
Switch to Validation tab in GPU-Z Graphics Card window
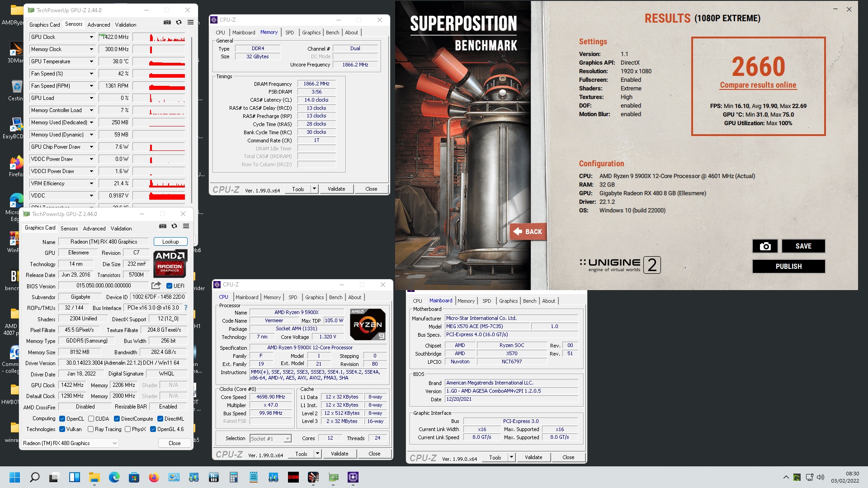tap(121, 229)
